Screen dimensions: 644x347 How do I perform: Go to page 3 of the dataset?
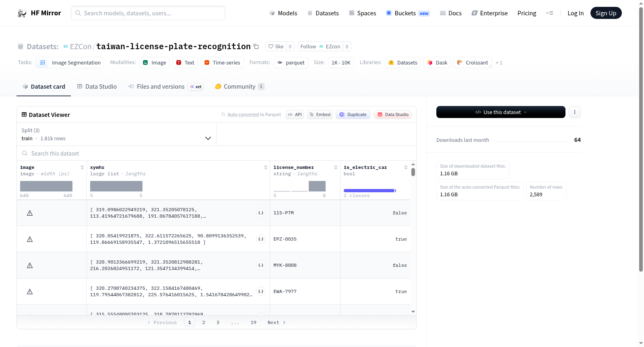218,322
